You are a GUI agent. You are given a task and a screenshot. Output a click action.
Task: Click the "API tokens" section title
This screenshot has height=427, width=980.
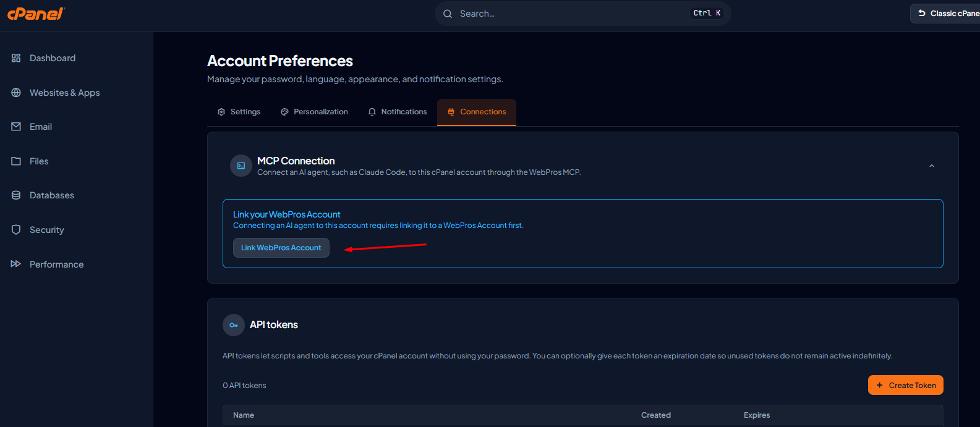pyautogui.click(x=274, y=325)
